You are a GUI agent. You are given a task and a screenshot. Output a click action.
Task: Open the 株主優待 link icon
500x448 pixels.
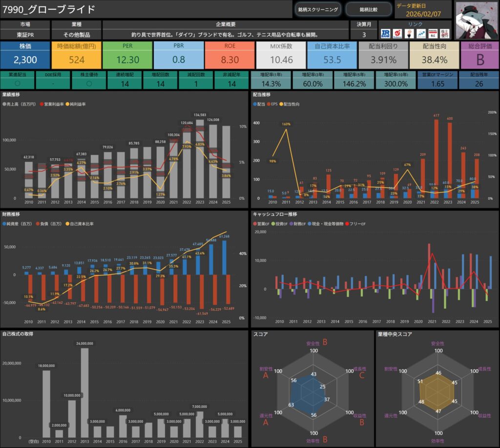(444, 33)
